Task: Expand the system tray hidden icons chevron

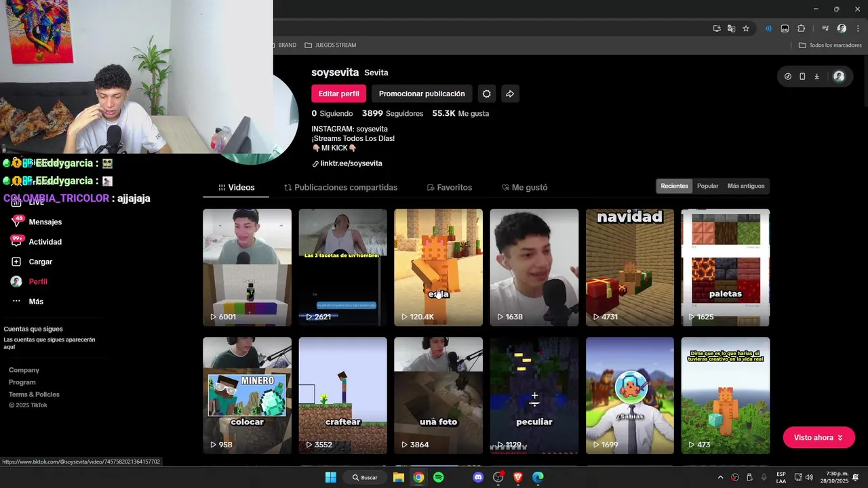Action: [x=720, y=477]
